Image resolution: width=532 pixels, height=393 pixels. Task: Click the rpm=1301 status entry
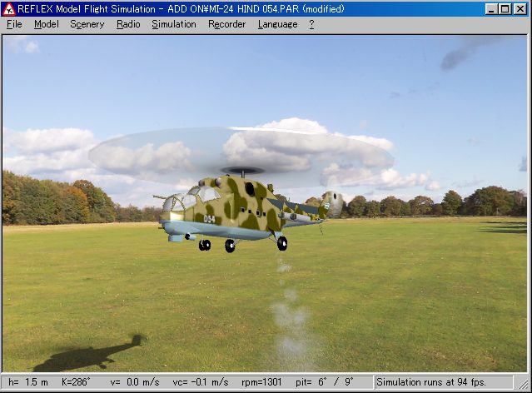pyautogui.click(x=261, y=382)
